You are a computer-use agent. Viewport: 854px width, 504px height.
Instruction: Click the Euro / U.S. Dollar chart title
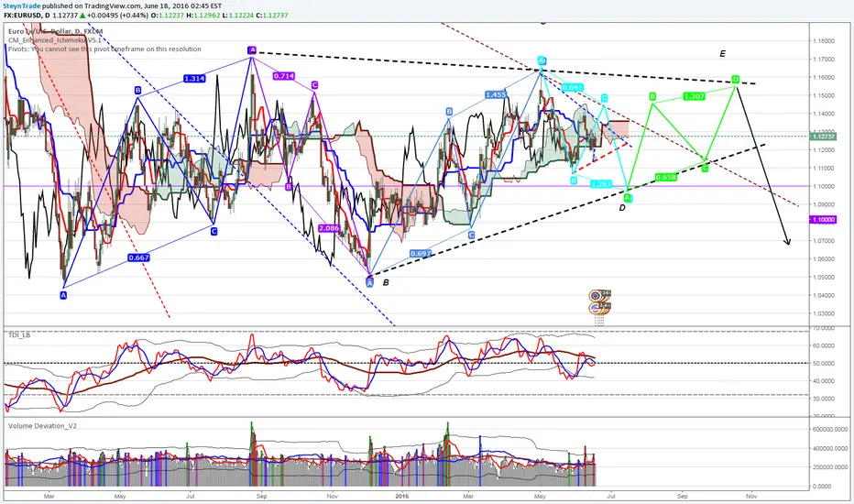(55, 31)
